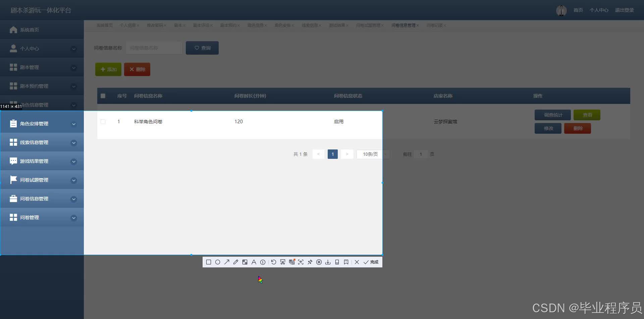Screen dimensions: 644x319
Task: Expand the 问卷信息管理 sidebar chevron
Action: (x=74, y=199)
